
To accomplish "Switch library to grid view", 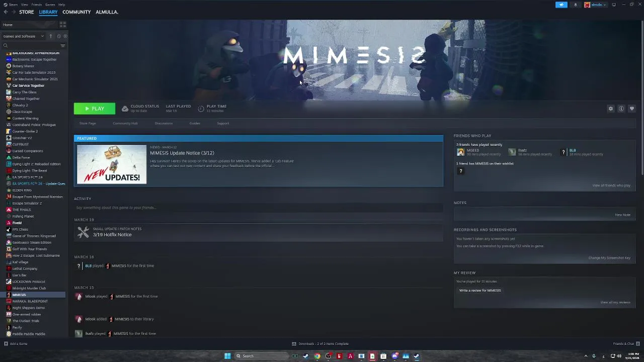I will [x=63, y=25].
